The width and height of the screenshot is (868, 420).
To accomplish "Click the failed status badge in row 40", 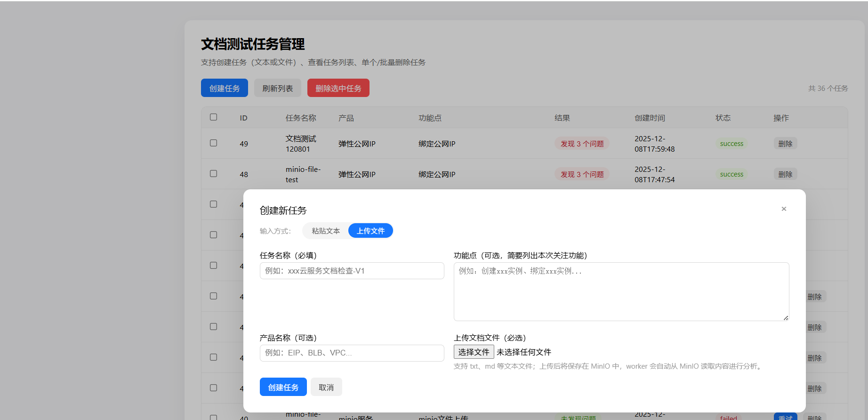I will [728, 417].
